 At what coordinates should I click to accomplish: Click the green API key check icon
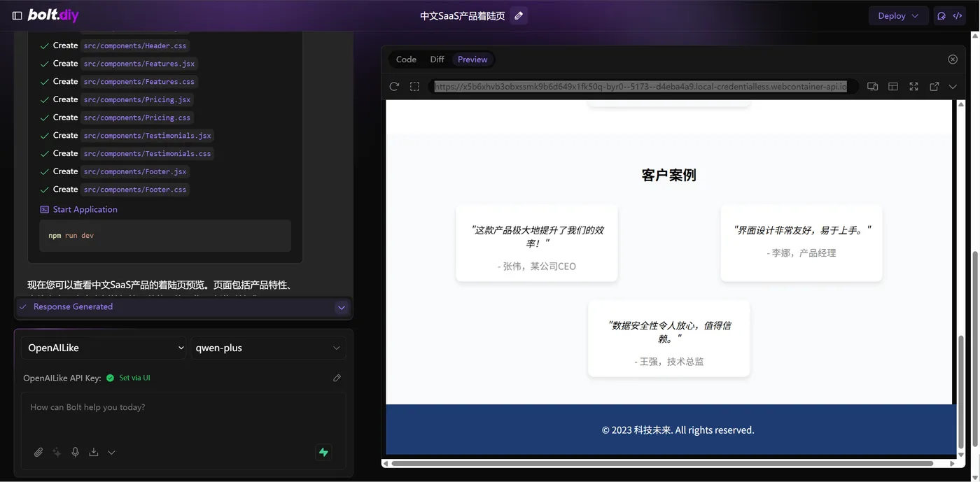(x=110, y=378)
